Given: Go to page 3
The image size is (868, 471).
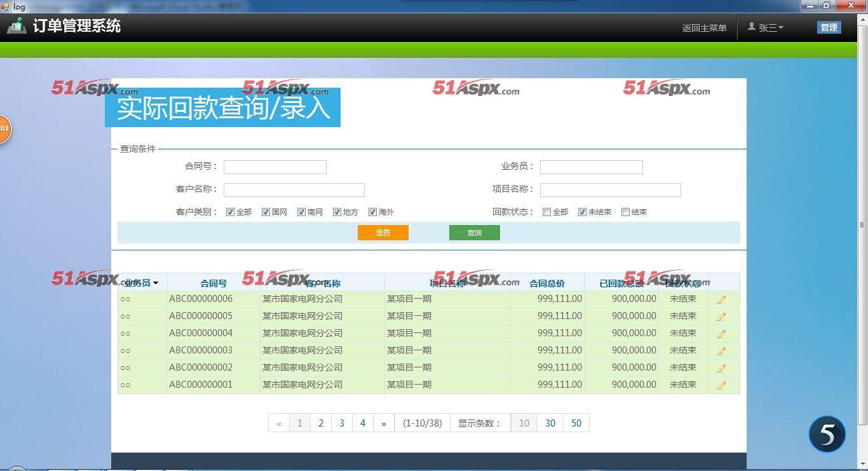Looking at the screenshot, I should (x=342, y=423).
